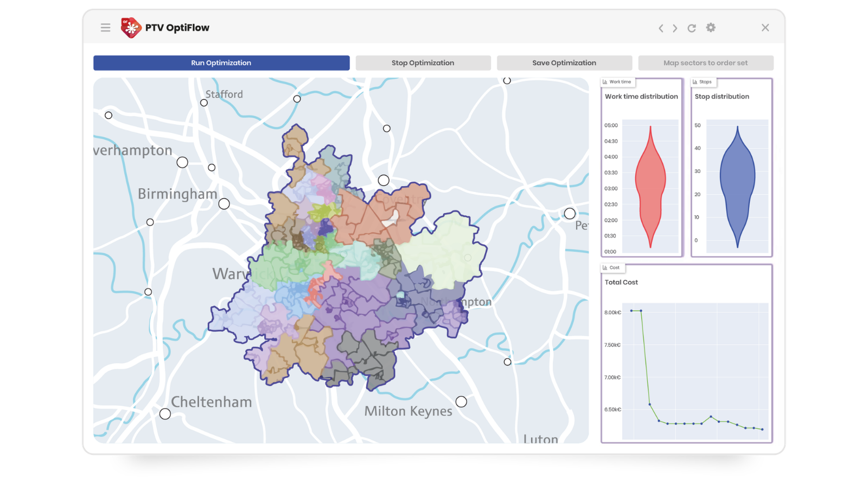
Task: Open settings via the gear icon
Action: [x=711, y=28]
